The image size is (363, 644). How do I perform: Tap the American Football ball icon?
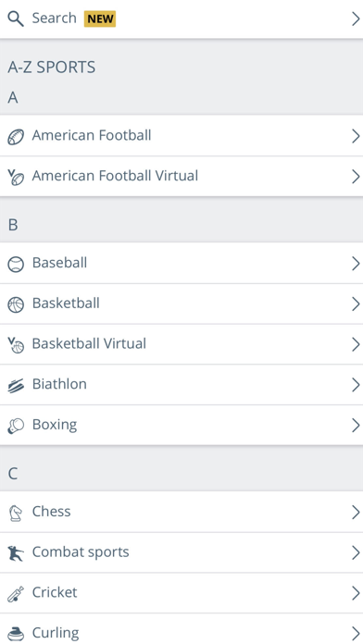16,137
